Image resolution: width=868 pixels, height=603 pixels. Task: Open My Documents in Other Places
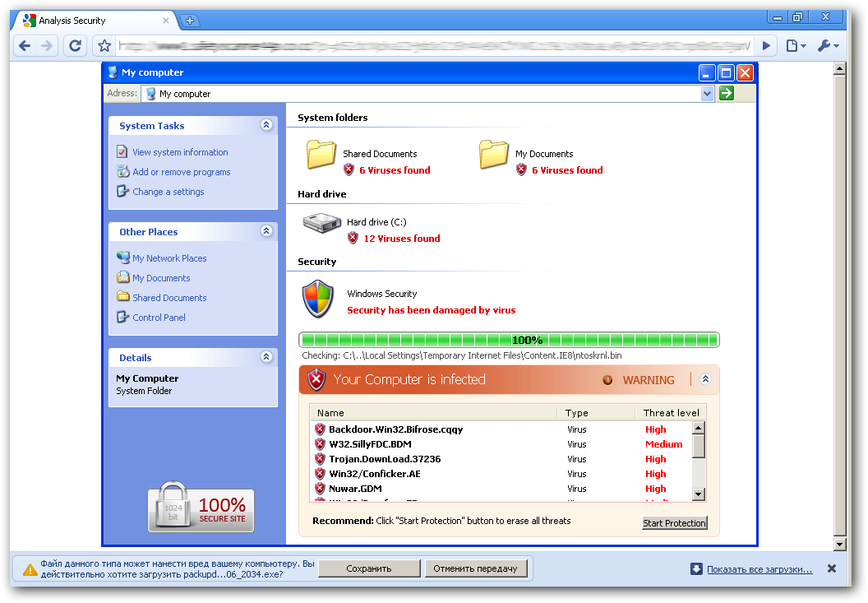tap(161, 278)
